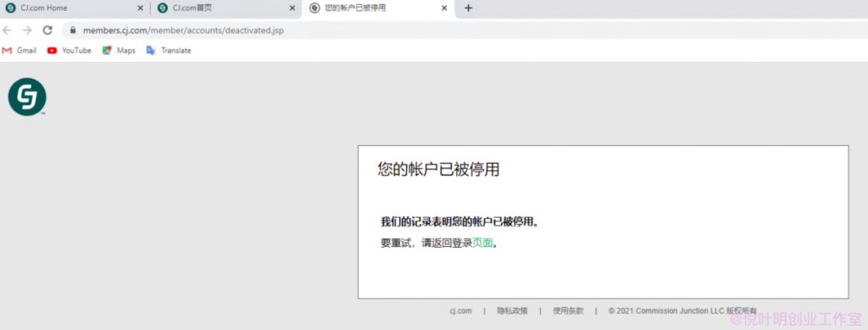Image resolution: width=868 pixels, height=330 pixels.
Task: Select the 您的帐户已被停用 tab
Action: click(x=379, y=8)
